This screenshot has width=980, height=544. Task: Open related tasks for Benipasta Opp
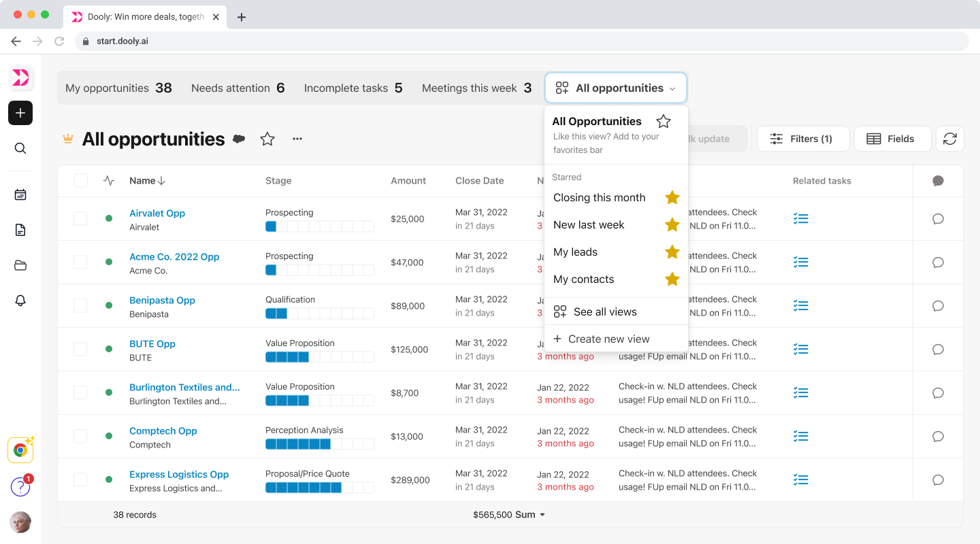point(801,306)
